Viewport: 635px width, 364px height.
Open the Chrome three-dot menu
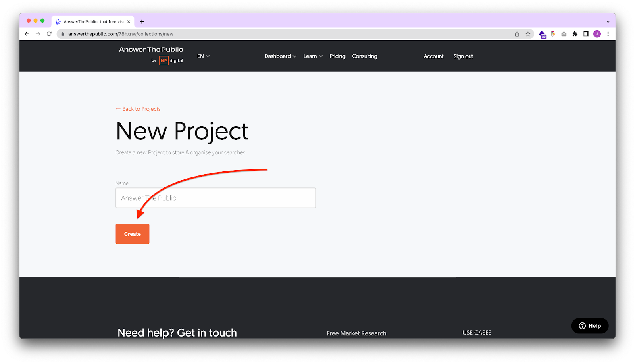[x=608, y=34]
